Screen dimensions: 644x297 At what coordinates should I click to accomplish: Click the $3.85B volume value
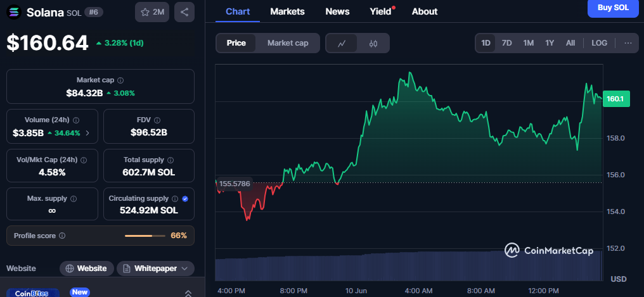29,133
